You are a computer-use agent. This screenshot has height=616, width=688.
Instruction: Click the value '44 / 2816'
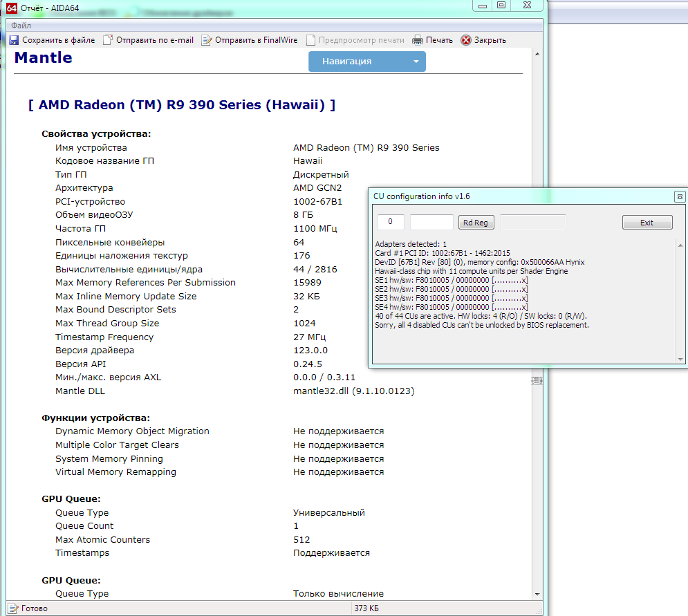pos(315,270)
